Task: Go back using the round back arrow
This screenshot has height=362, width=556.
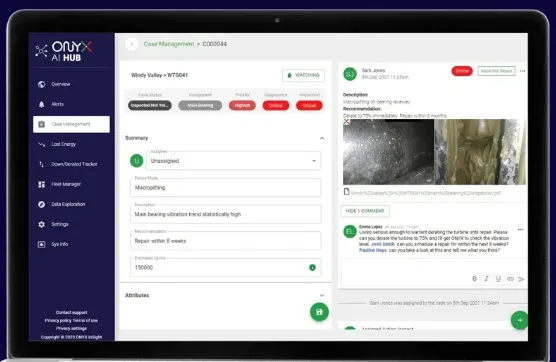Action: [x=132, y=44]
